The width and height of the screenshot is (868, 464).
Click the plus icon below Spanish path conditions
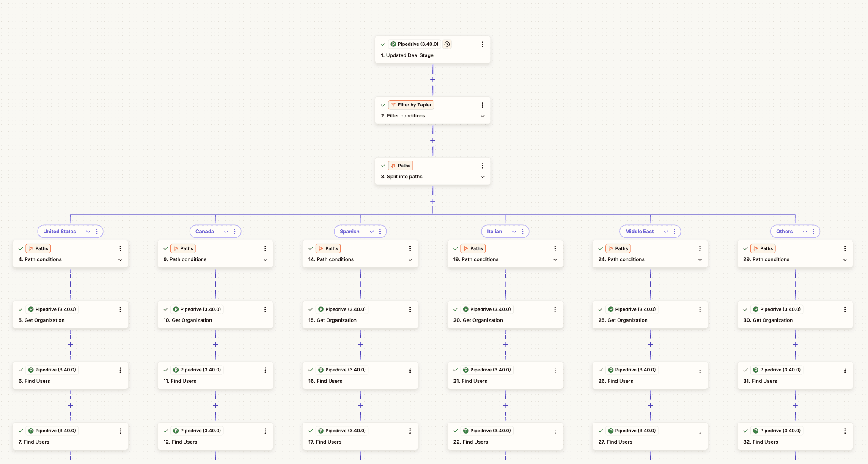click(360, 284)
